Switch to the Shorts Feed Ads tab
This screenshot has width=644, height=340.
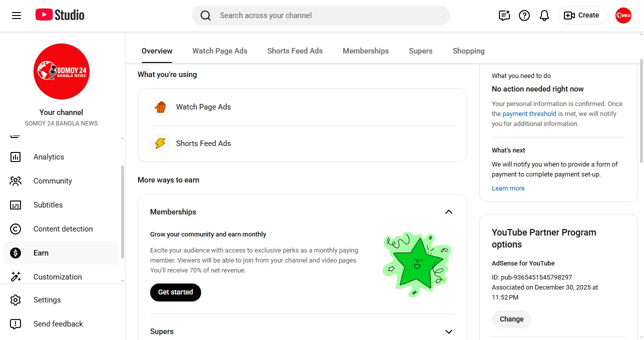click(295, 51)
